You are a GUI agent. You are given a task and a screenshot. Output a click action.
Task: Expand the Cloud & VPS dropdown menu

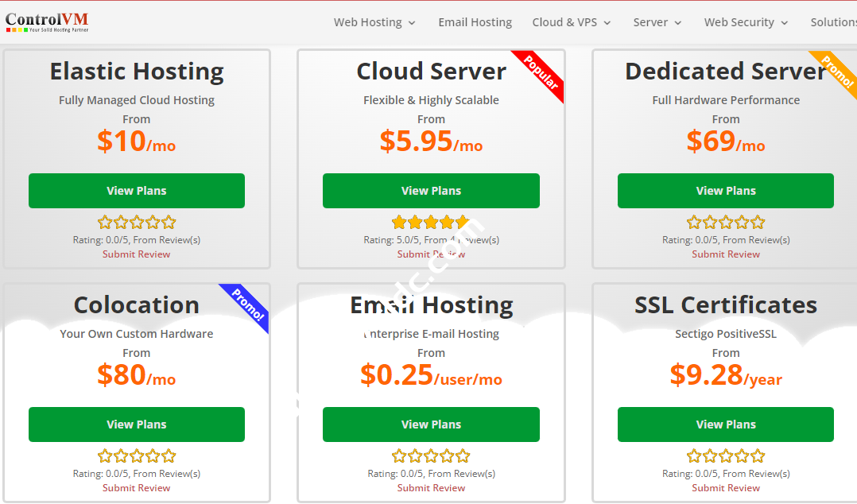572,22
